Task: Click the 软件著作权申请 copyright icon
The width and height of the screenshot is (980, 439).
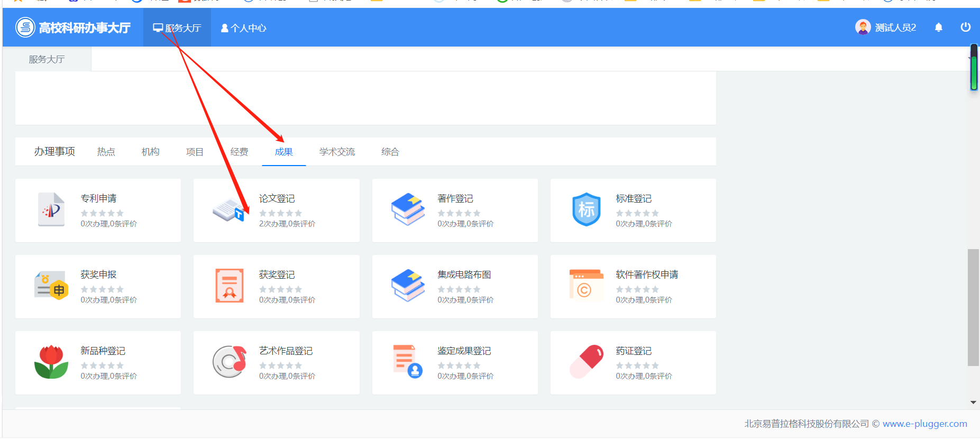Action: pos(586,286)
